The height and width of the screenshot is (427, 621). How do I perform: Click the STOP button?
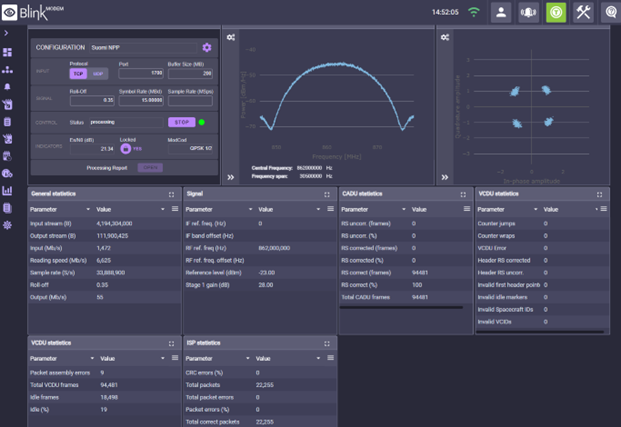point(182,122)
